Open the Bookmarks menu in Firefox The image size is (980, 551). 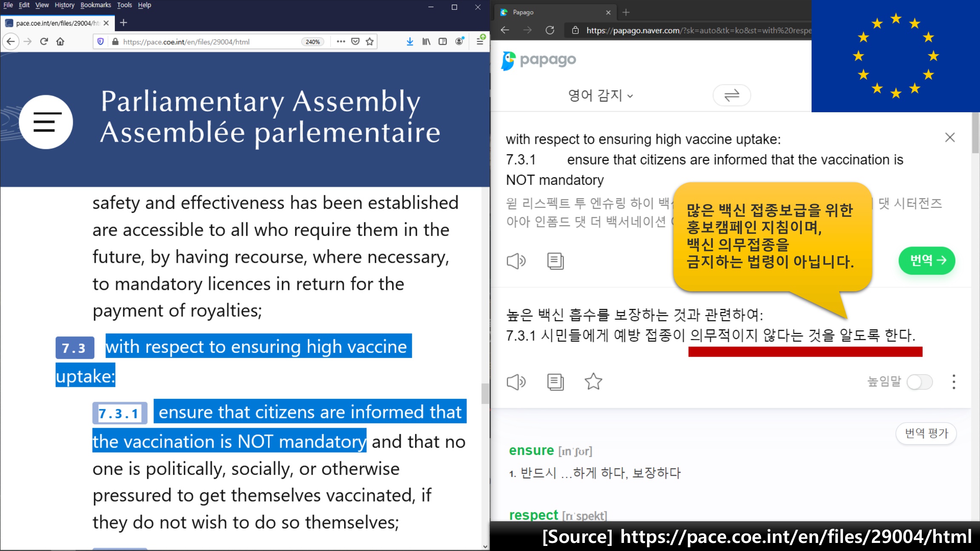click(96, 5)
